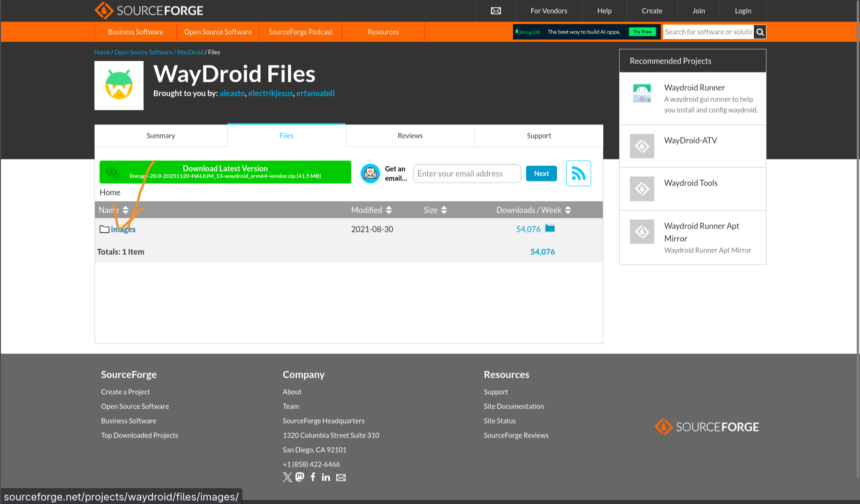Click the search magnifier icon
This screenshot has width=860, height=504.
click(x=759, y=32)
